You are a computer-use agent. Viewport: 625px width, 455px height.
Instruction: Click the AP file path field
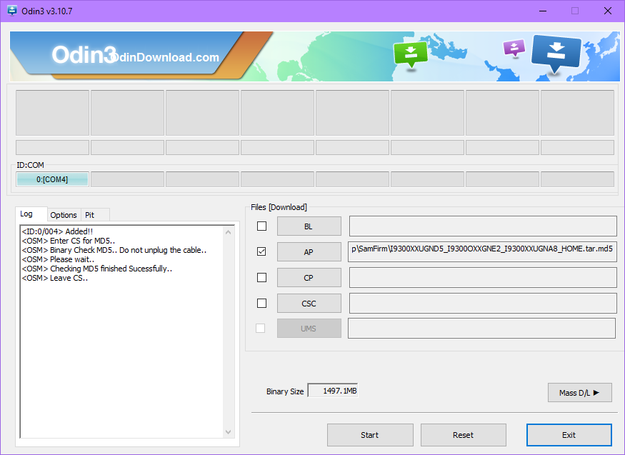(x=482, y=251)
